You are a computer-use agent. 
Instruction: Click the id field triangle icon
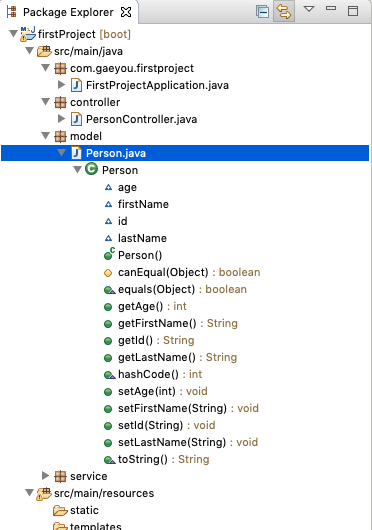click(x=108, y=221)
